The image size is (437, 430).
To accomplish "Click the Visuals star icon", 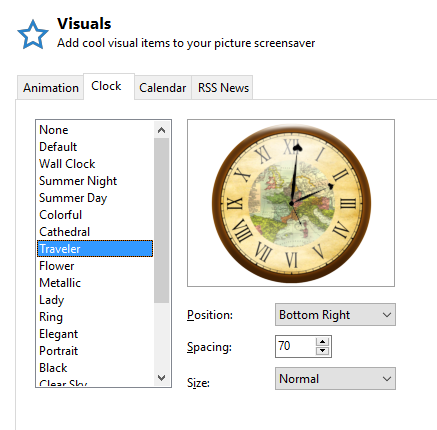I will (33, 35).
